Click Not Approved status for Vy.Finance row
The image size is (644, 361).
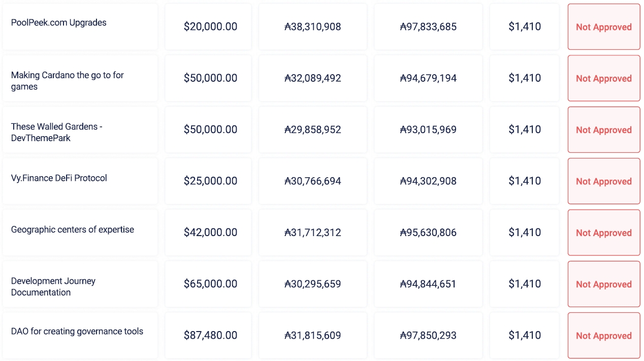(603, 181)
